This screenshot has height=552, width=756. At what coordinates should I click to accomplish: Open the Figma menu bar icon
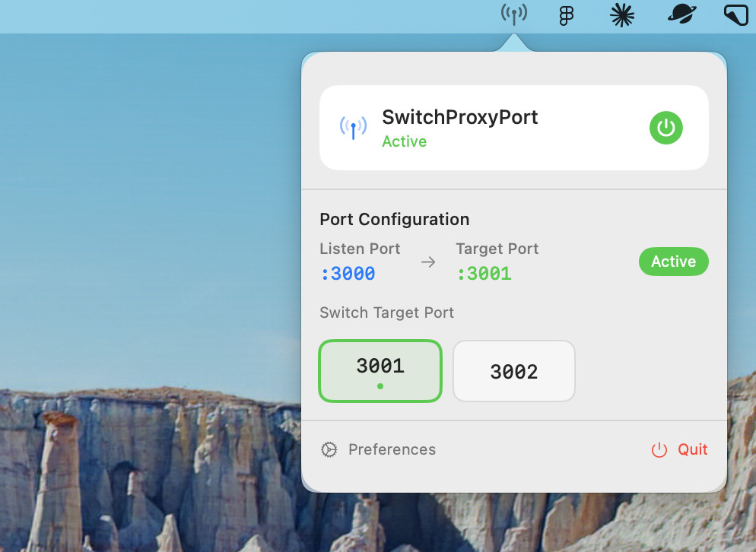click(x=566, y=15)
